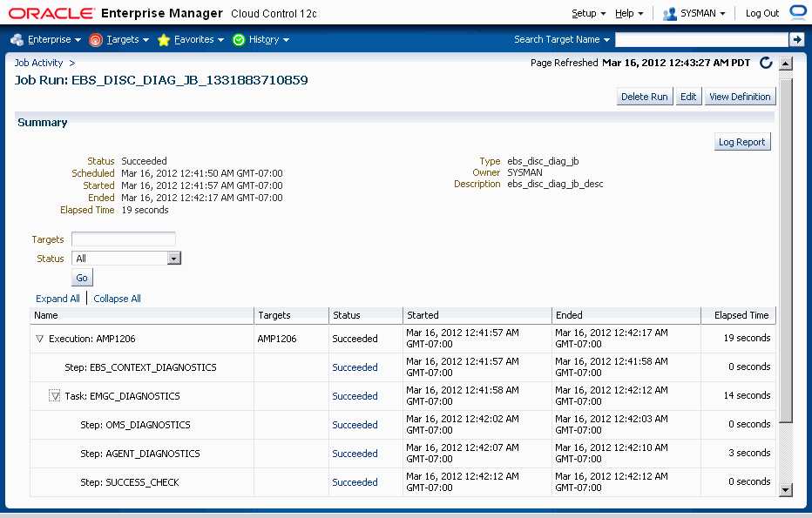812x518 pixels.
Task: Open Succeeded status for AGENT_DIAGNOSTICS step
Action: tap(355, 454)
